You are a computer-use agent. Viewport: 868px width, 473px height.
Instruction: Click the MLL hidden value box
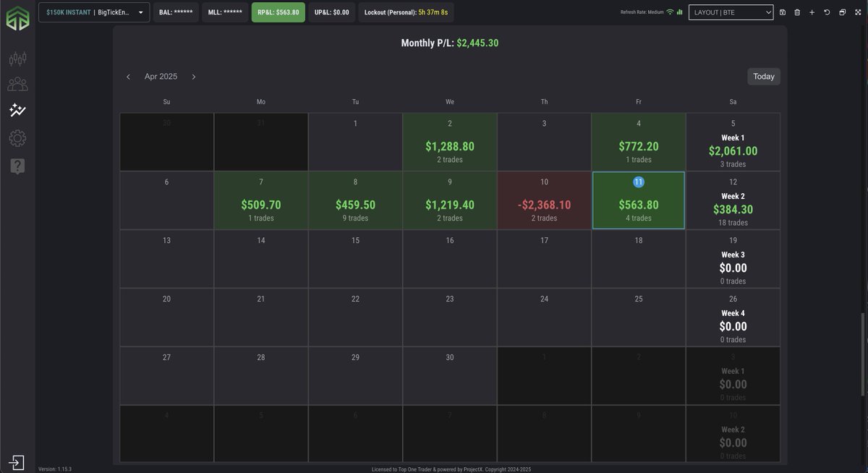(225, 12)
